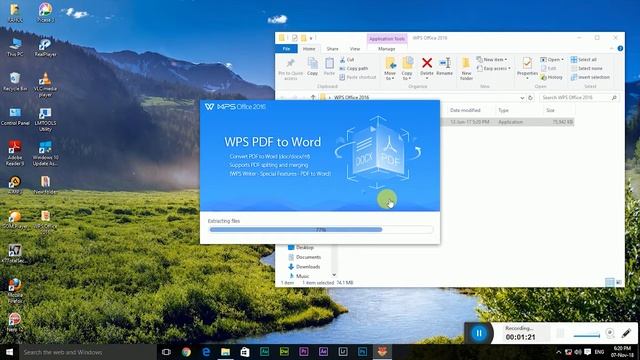
Task: Go up one folder level arrow
Action: (x=313, y=98)
